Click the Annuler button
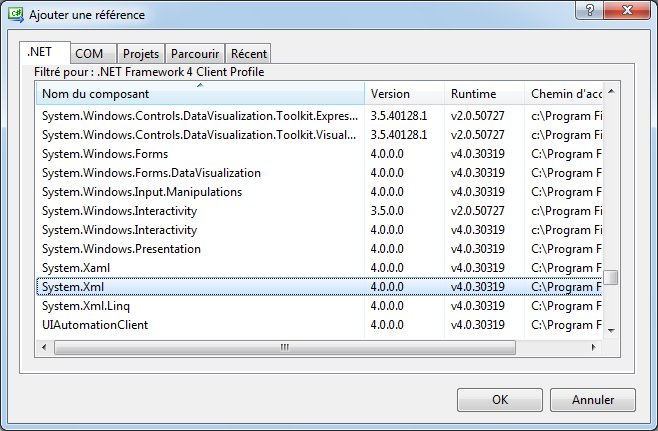Image resolution: width=658 pixels, height=431 pixels. (593, 400)
